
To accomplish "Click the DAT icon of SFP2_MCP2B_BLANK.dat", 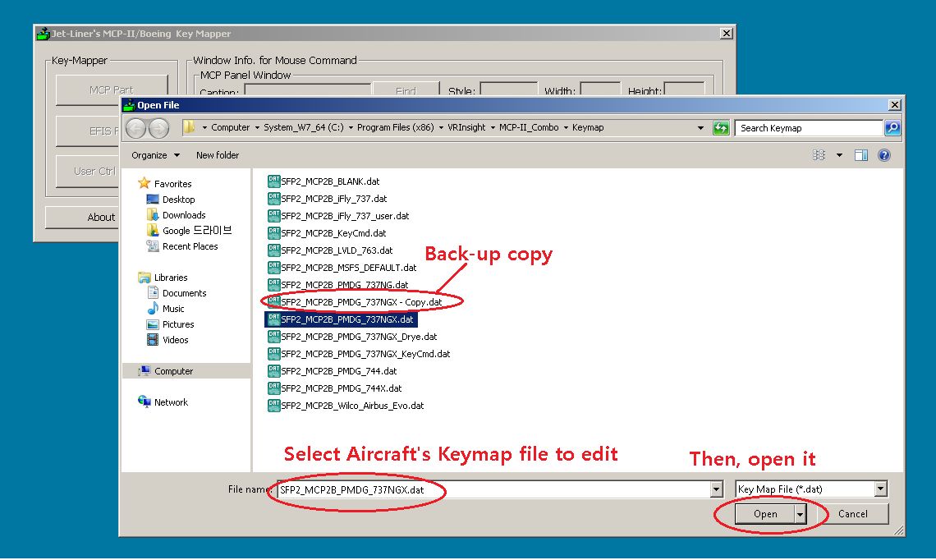I will (x=274, y=181).
